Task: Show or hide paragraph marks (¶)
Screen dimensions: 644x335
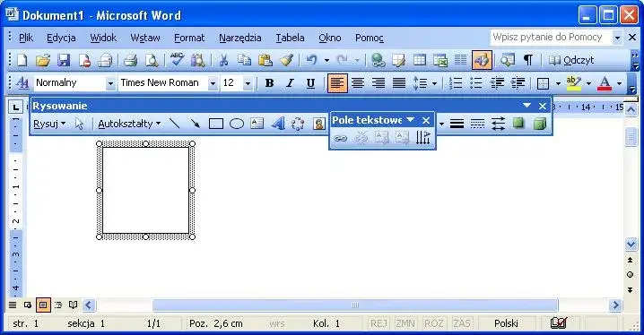Action: [x=528, y=60]
